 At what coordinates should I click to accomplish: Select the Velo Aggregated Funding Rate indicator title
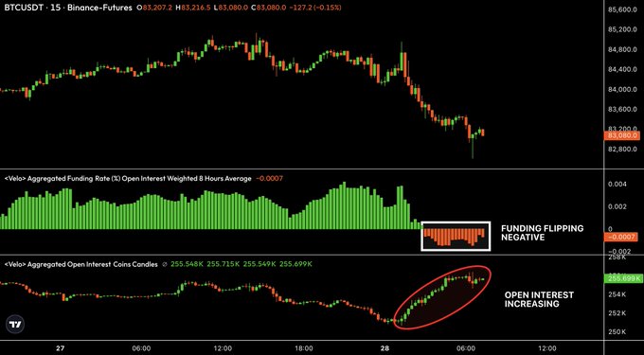pyautogui.click(x=128, y=179)
